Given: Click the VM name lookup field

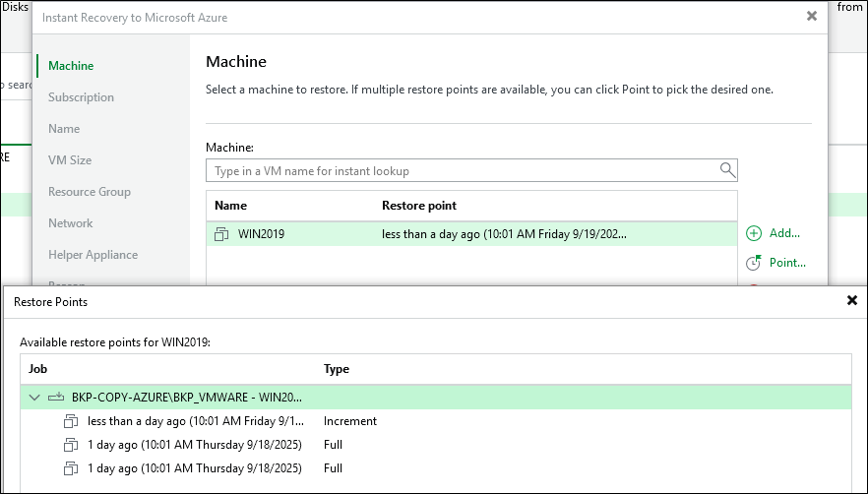Looking at the screenshot, I should point(461,170).
